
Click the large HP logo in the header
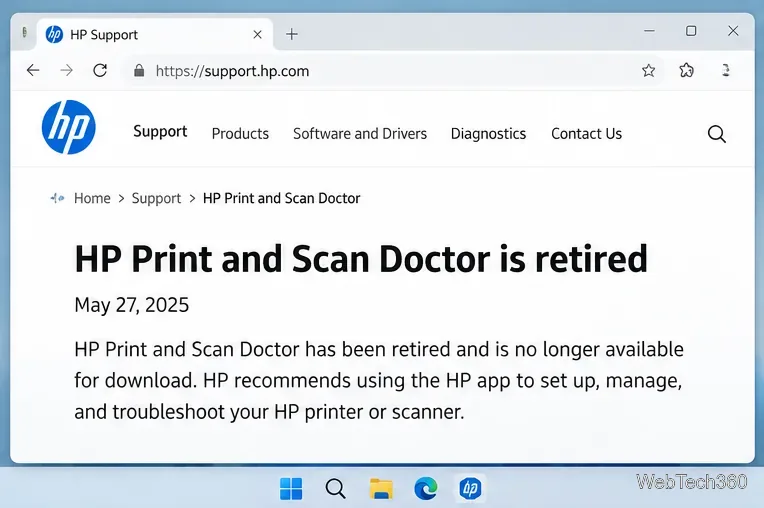69,127
